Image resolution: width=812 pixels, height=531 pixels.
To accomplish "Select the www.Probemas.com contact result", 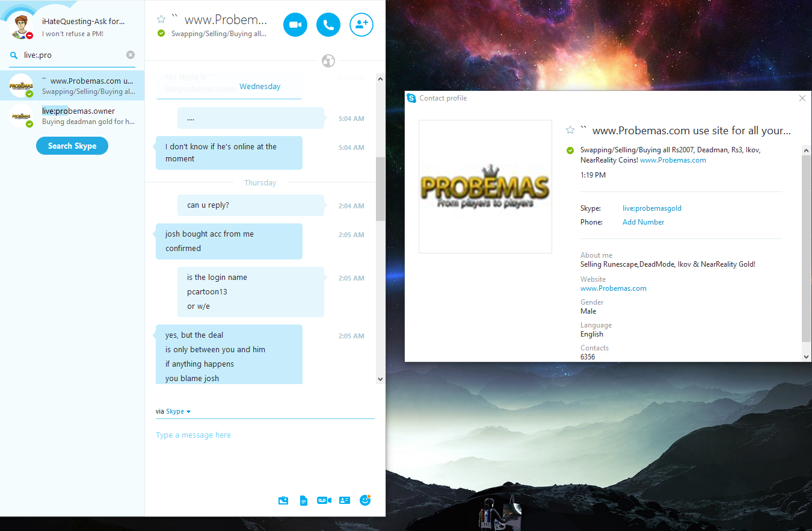I will point(72,85).
